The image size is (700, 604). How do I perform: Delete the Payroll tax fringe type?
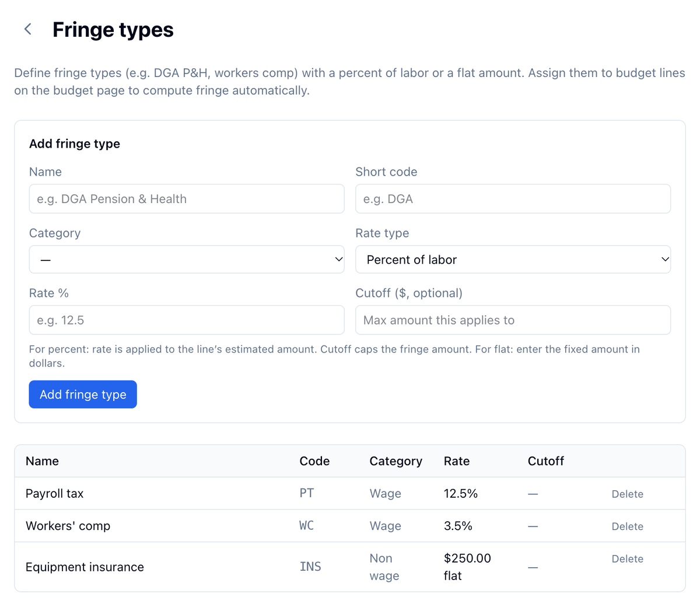click(x=627, y=494)
